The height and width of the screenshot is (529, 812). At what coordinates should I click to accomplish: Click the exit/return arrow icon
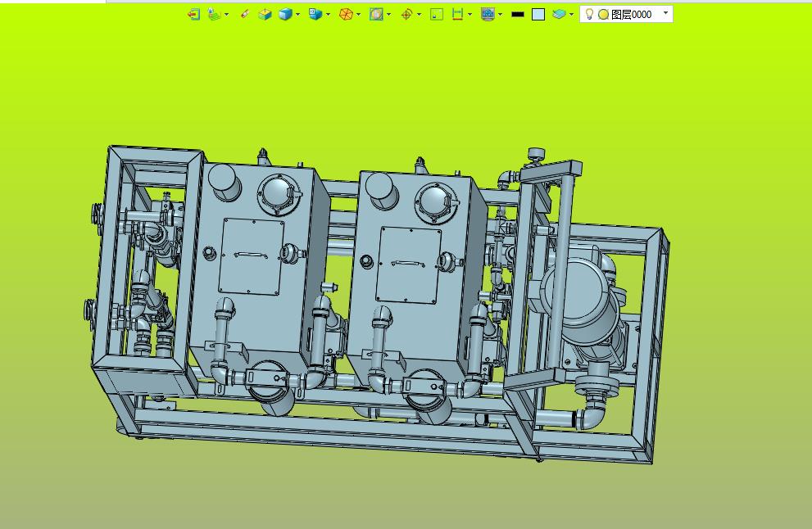(x=193, y=15)
